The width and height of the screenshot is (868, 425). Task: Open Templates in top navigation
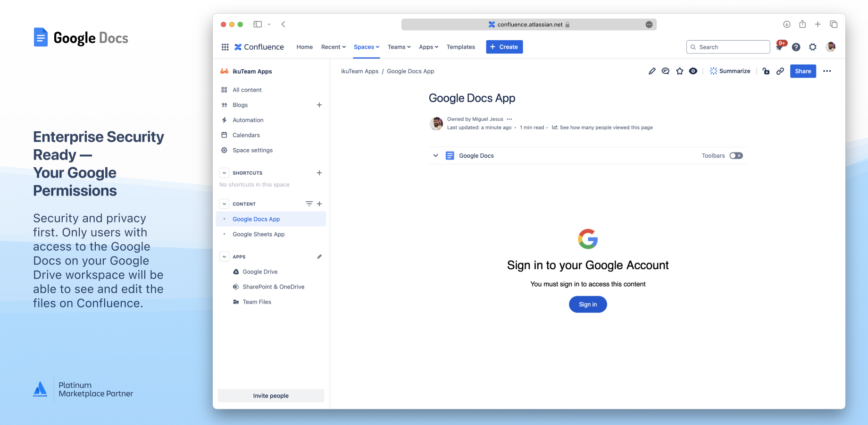(461, 47)
